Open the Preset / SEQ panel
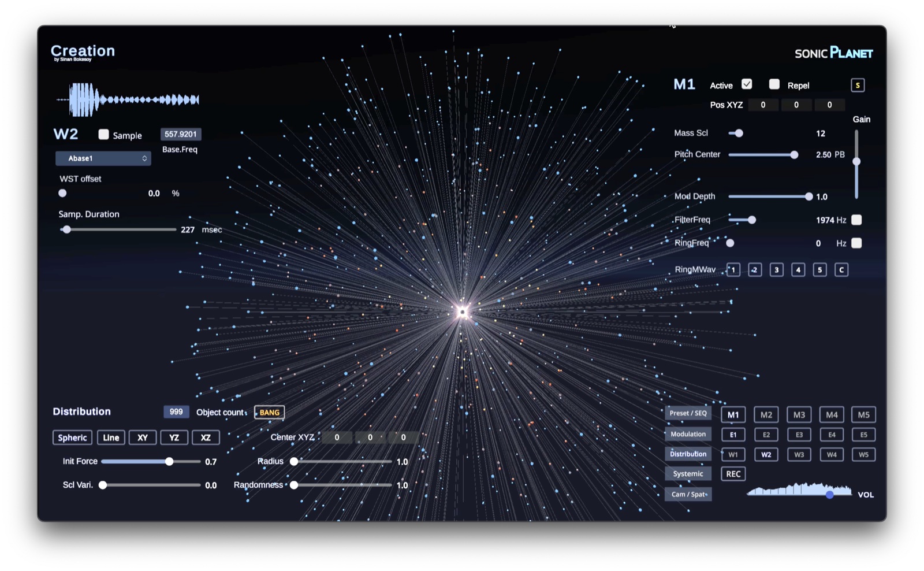This screenshot has width=924, height=571. (x=688, y=413)
